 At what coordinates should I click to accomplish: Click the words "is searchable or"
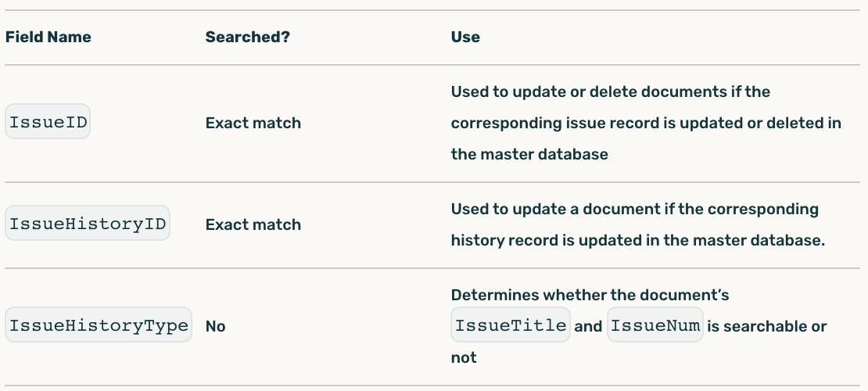click(767, 326)
